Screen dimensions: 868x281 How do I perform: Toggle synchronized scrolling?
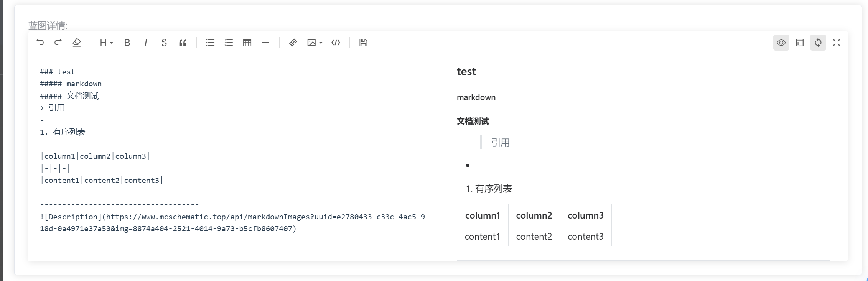[x=818, y=43]
